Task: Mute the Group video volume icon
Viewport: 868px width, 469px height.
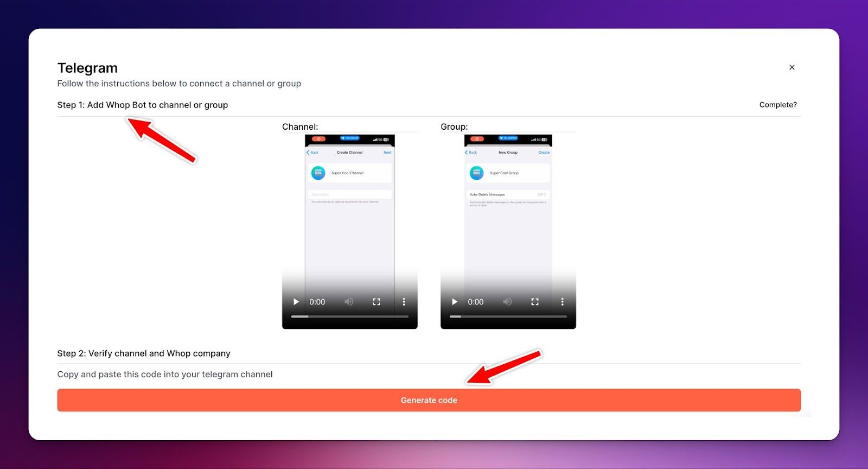Action: coord(507,302)
